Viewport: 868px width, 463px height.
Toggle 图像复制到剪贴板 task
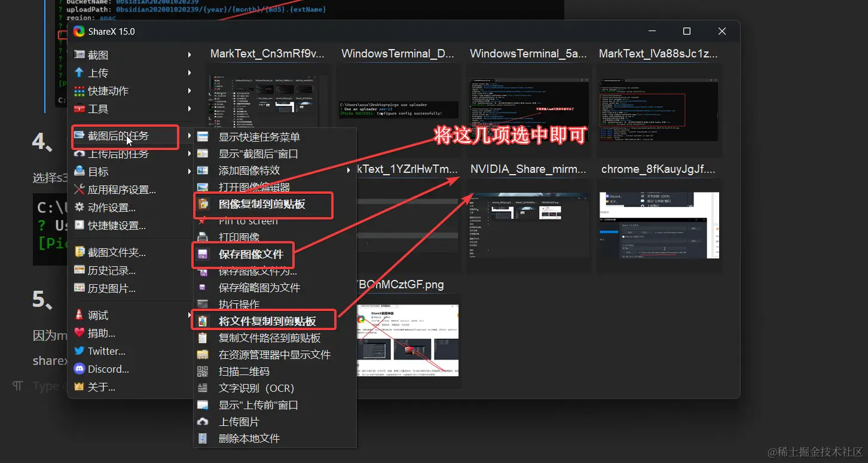click(x=275, y=205)
